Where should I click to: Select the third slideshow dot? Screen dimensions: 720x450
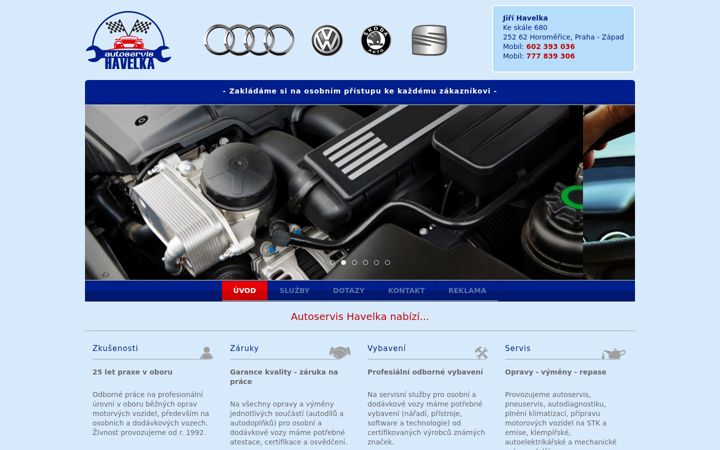click(x=354, y=263)
